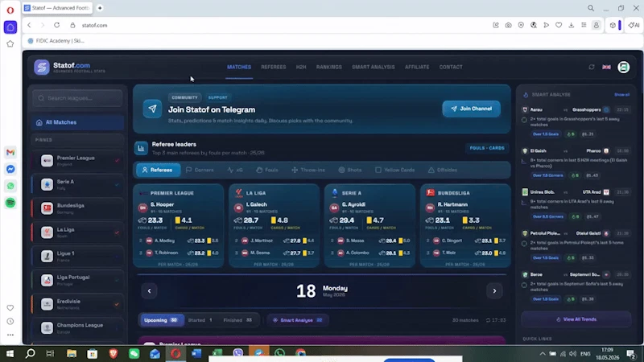The image size is (644, 362).
Task: Show Finished matches filter
Action: 237,320
